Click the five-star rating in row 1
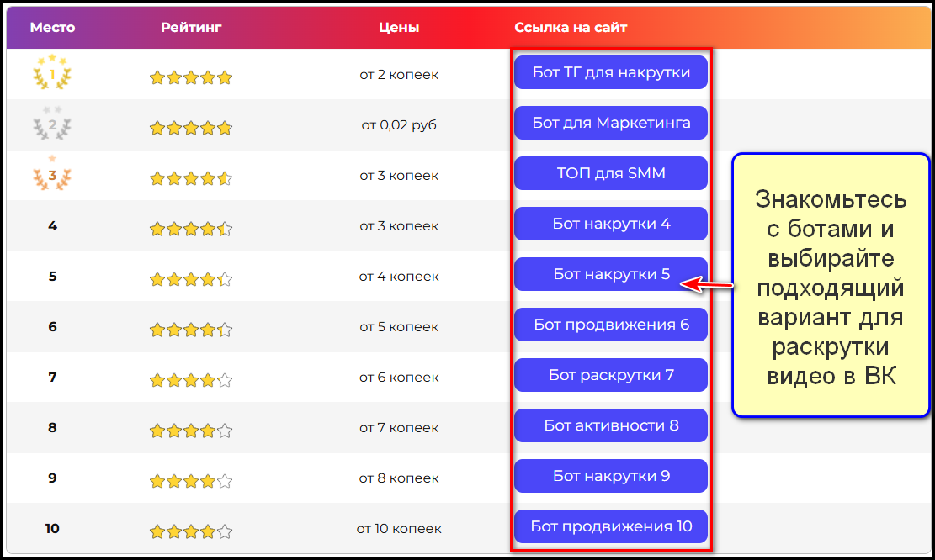 coord(191,78)
